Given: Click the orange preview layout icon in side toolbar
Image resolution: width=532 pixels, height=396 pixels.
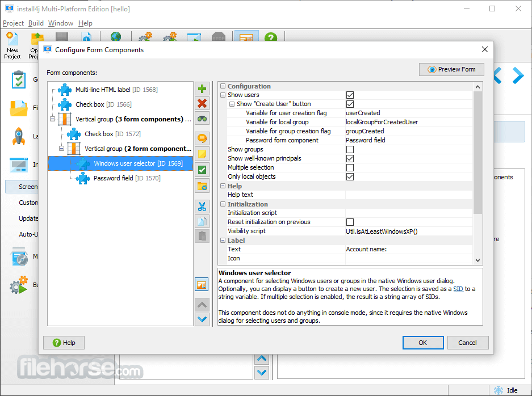Looking at the screenshot, I should click(202, 285).
